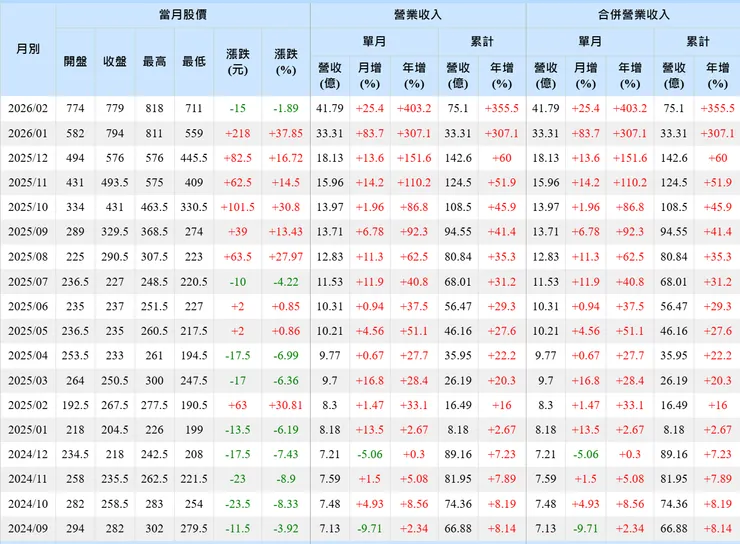
Task: Select the 2024/09 month row label
Action: coord(28,529)
